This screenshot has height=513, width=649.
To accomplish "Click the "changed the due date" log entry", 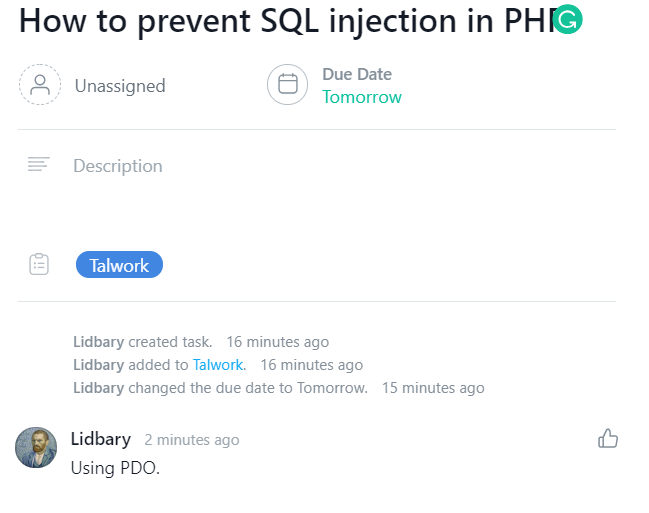I will (x=220, y=388).
